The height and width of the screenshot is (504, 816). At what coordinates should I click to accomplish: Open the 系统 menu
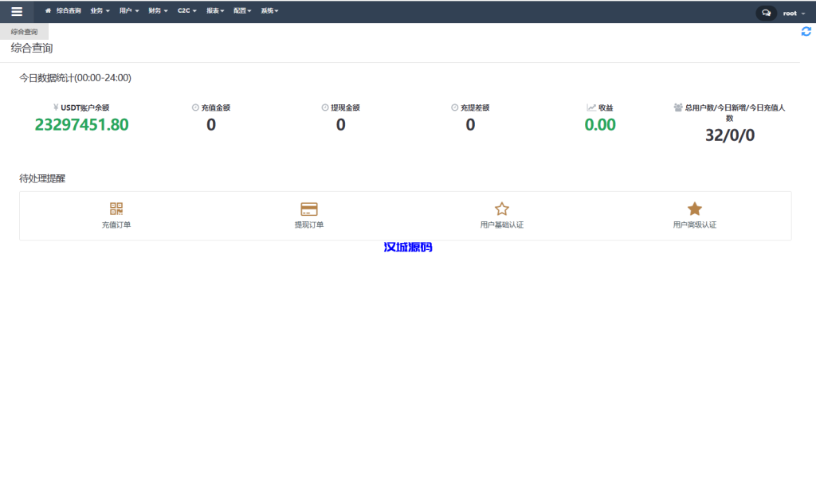(x=269, y=12)
